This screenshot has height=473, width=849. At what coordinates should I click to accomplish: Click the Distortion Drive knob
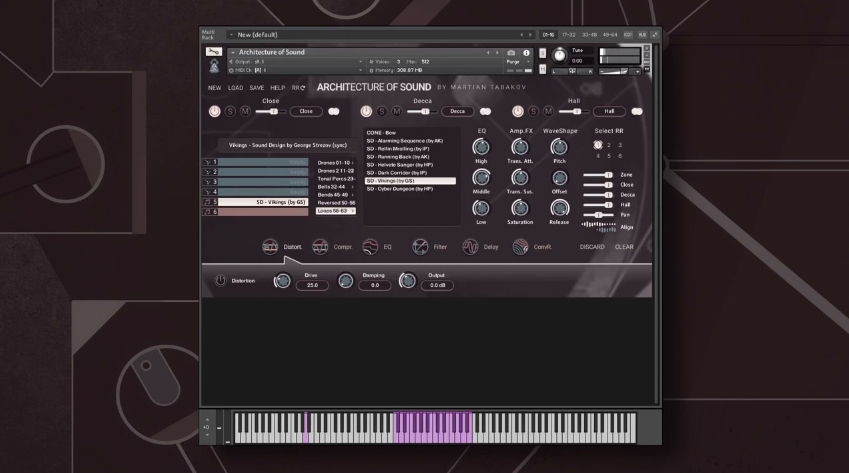click(282, 280)
